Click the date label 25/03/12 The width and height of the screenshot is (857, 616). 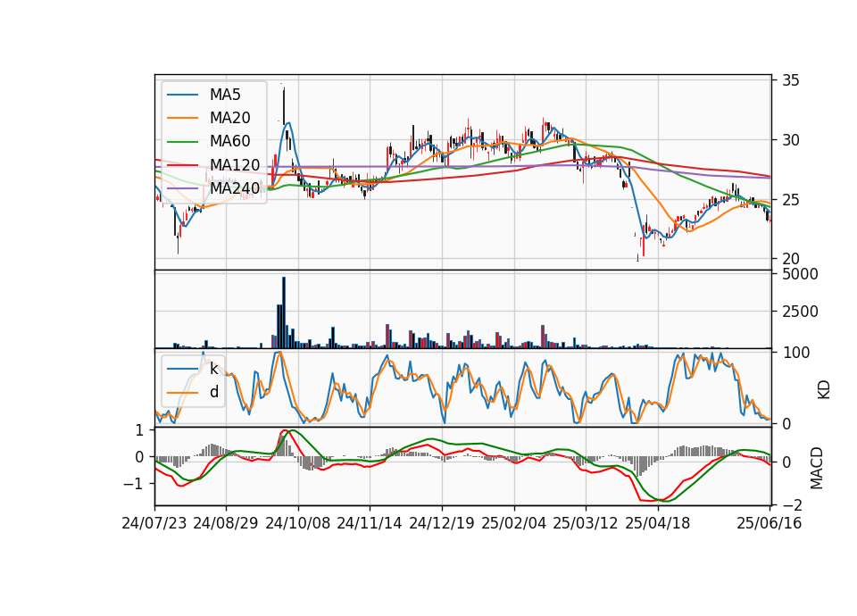point(586,523)
